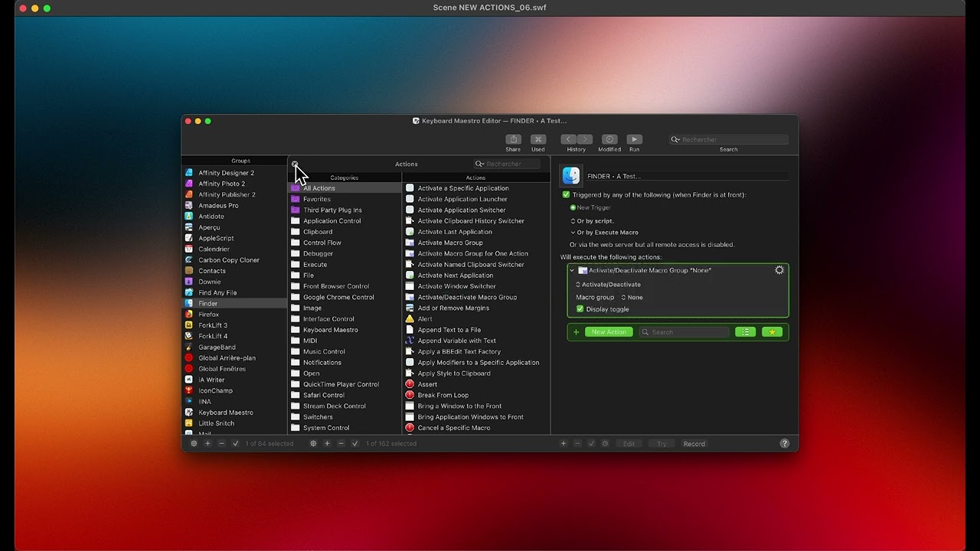The height and width of the screenshot is (551, 980).
Task: Delete the selected group with the minus icon
Action: [x=221, y=444]
